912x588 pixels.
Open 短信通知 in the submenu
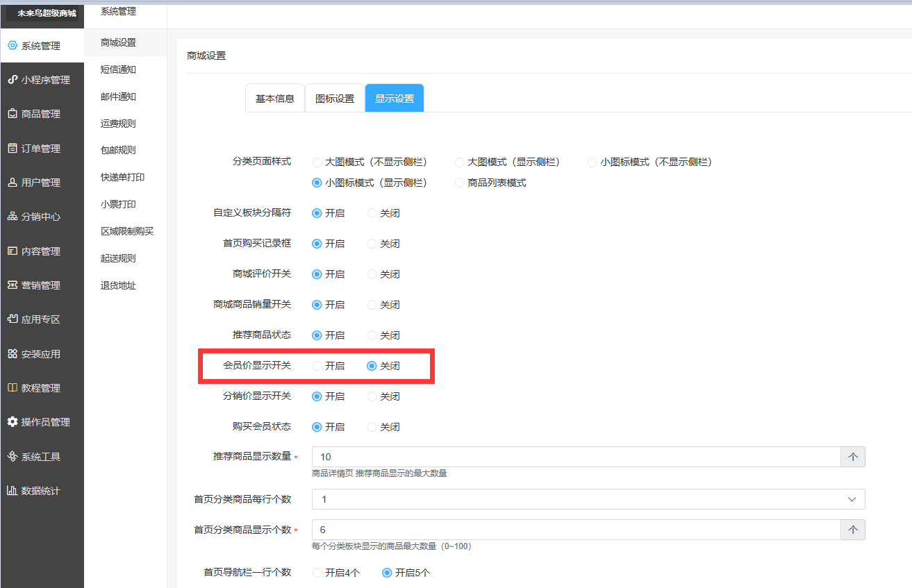tap(118, 69)
